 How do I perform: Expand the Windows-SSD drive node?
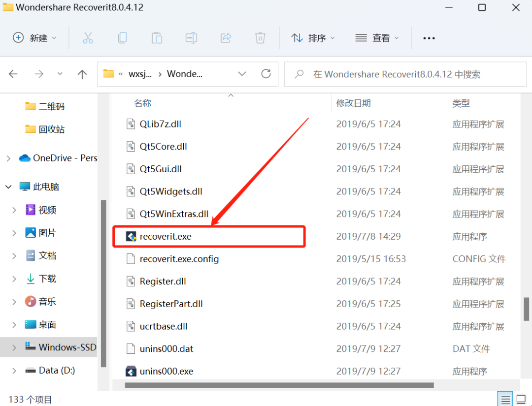[x=14, y=347]
